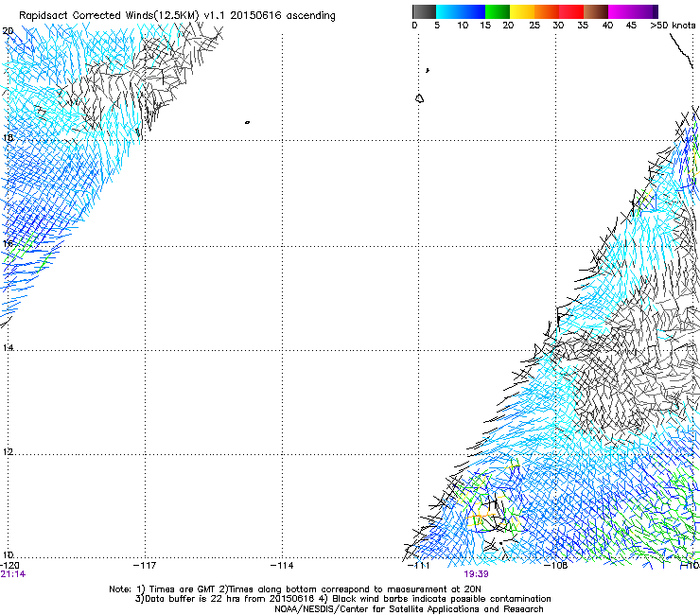Click the cyan-blue 5-15 knots legend segment
The height and width of the screenshot is (615, 700).
click(x=461, y=11)
